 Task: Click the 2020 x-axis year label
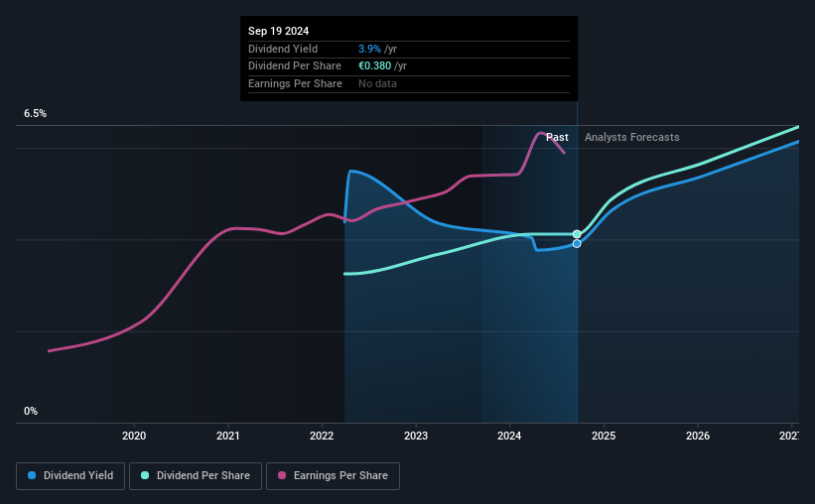(134, 436)
